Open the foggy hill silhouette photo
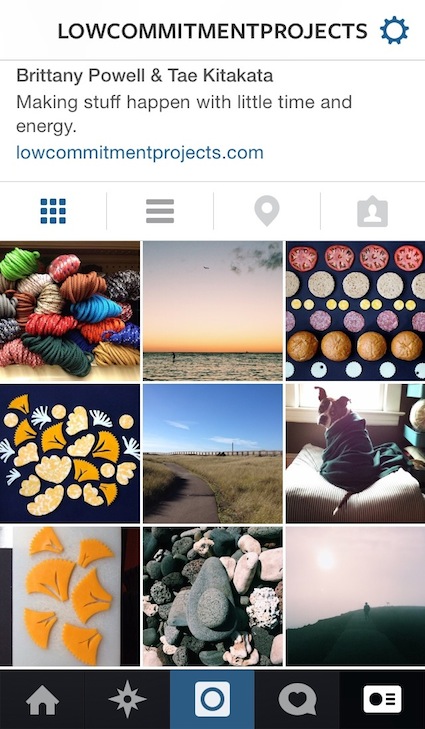The image size is (425, 729). pos(356,596)
